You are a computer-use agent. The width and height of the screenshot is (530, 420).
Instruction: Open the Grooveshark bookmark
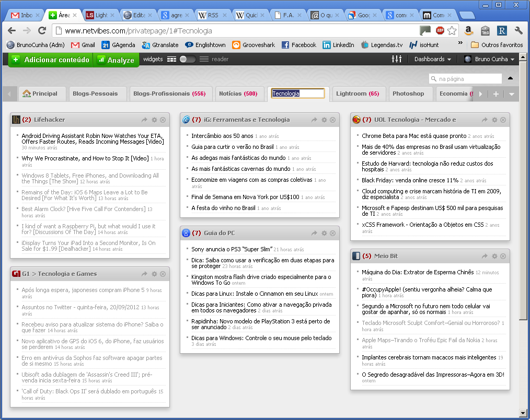[x=254, y=45]
